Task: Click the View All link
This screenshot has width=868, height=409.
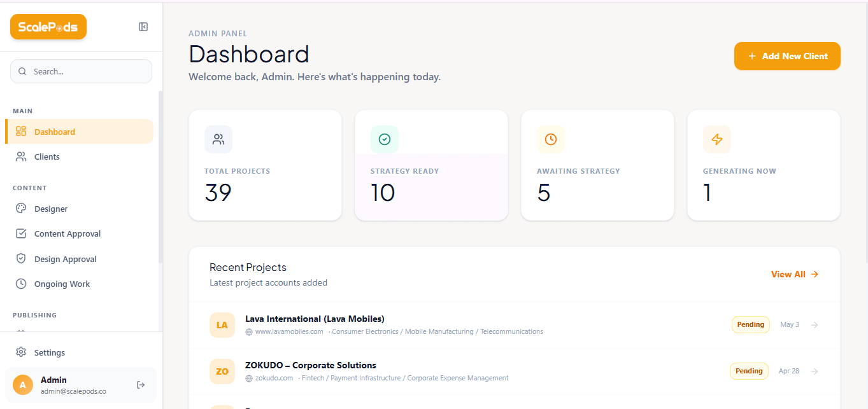Action: pos(795,274)
